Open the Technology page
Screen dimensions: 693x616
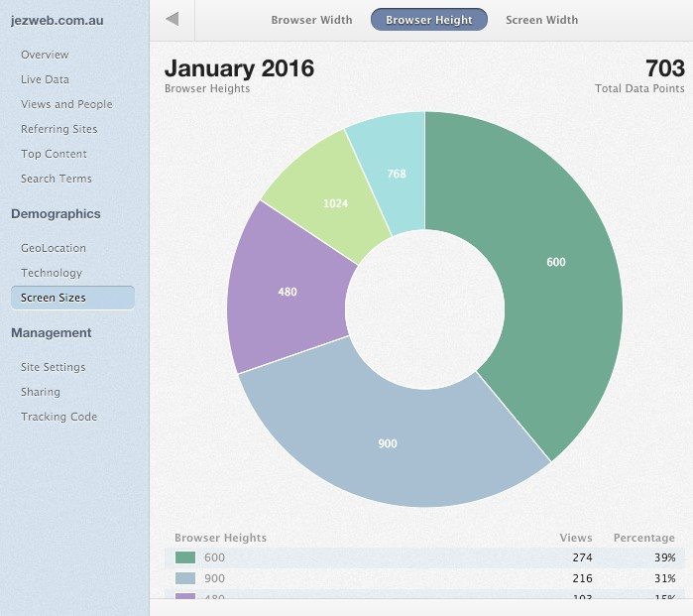click(52, 273)
